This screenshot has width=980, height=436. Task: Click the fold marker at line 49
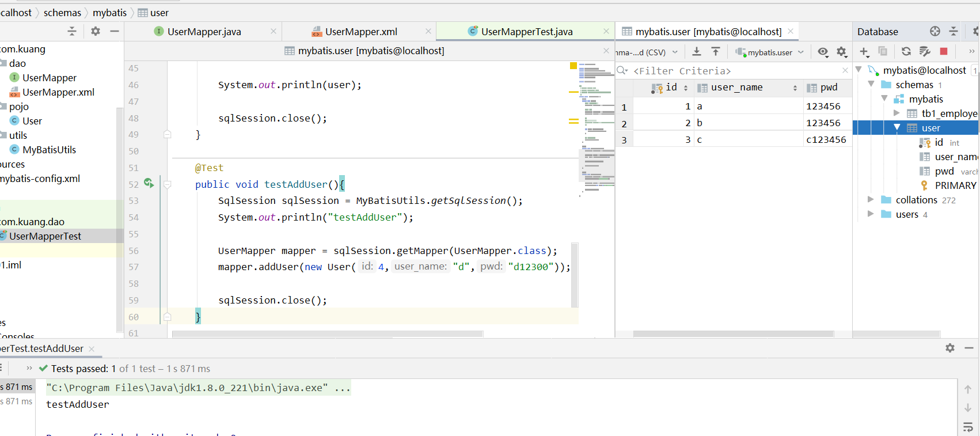coord(168,134)
